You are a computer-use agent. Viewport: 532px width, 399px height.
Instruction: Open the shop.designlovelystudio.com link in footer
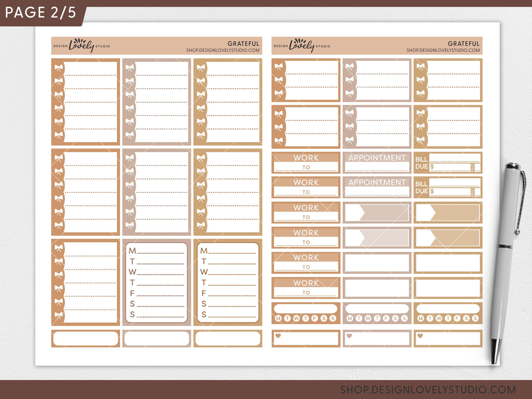(428, 390)
